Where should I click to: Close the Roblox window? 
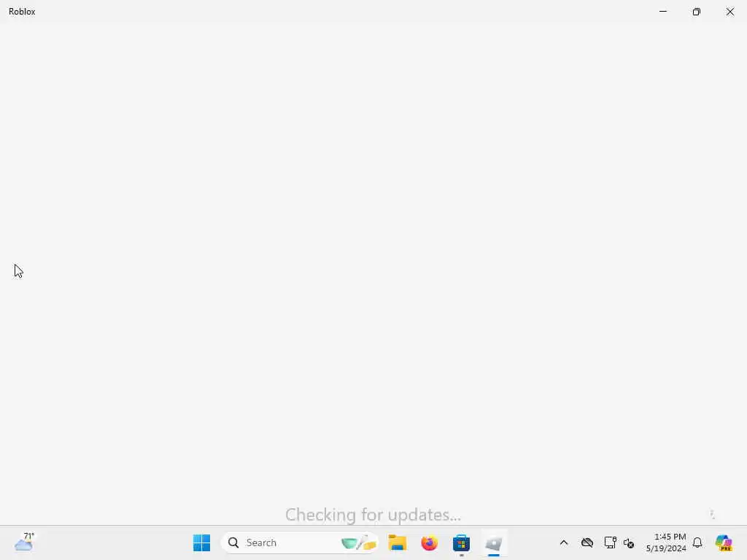[729, 12]
